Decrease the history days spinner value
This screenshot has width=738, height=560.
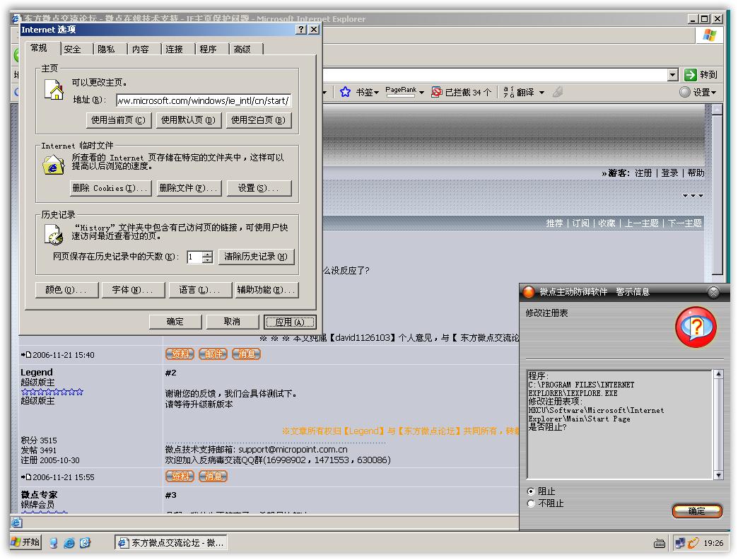pos(208,259)
